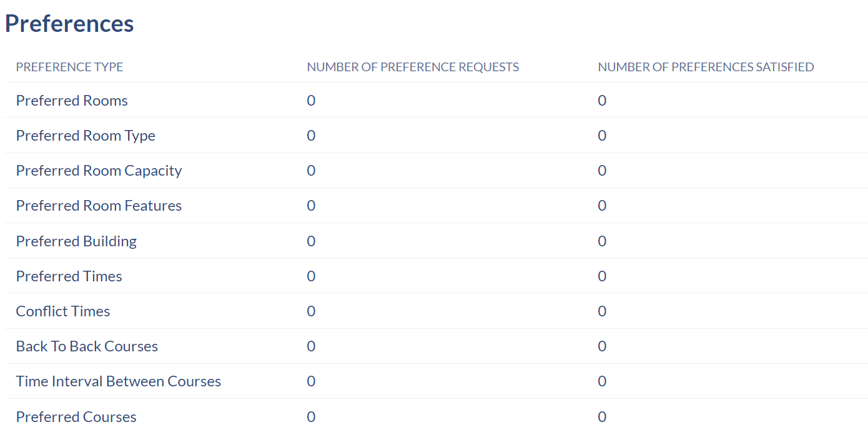Select the requests count for Conflict Times

pos(311,311)
